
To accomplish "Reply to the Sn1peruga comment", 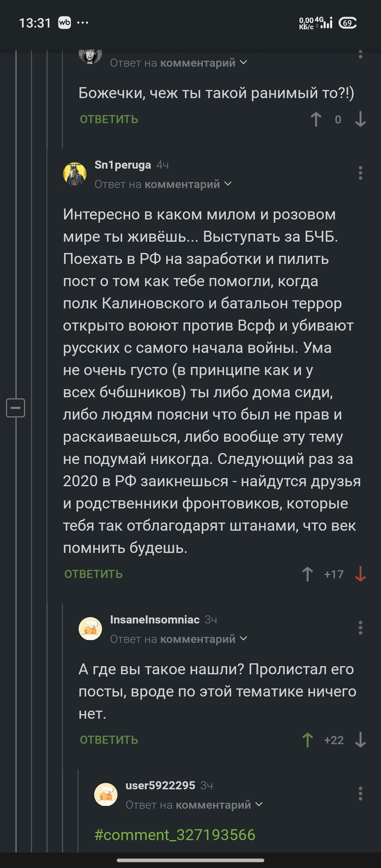I will pyautogui.click(x=93, y=574).
